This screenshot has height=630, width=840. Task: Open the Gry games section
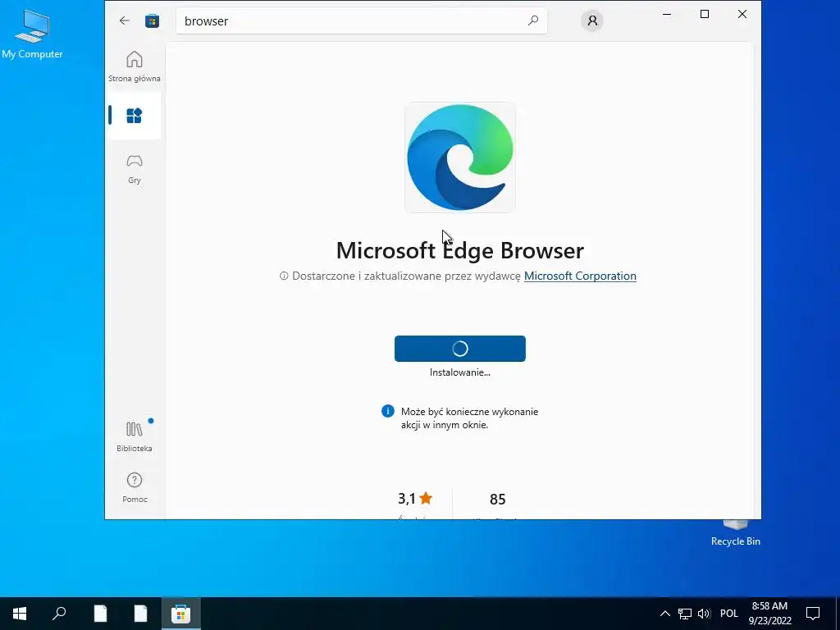[x=135, y=169]
